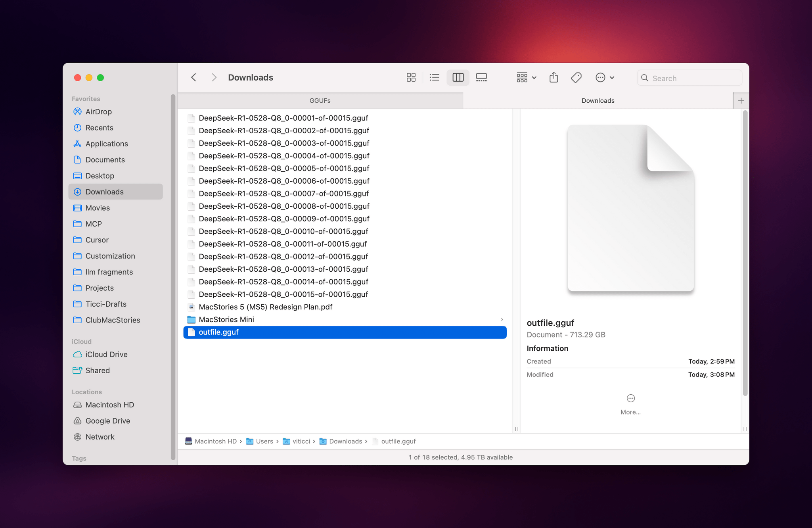Click the large outfile.gguf preview thumbnail
Image resolution: width=812 pixels, height=528 pixels.
click(630, 208)
